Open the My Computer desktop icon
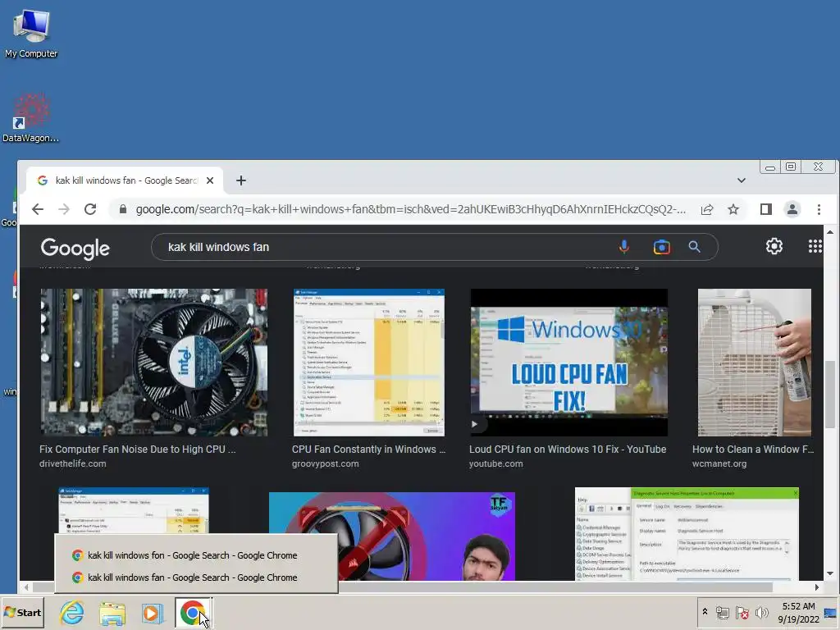 (31, 33)
